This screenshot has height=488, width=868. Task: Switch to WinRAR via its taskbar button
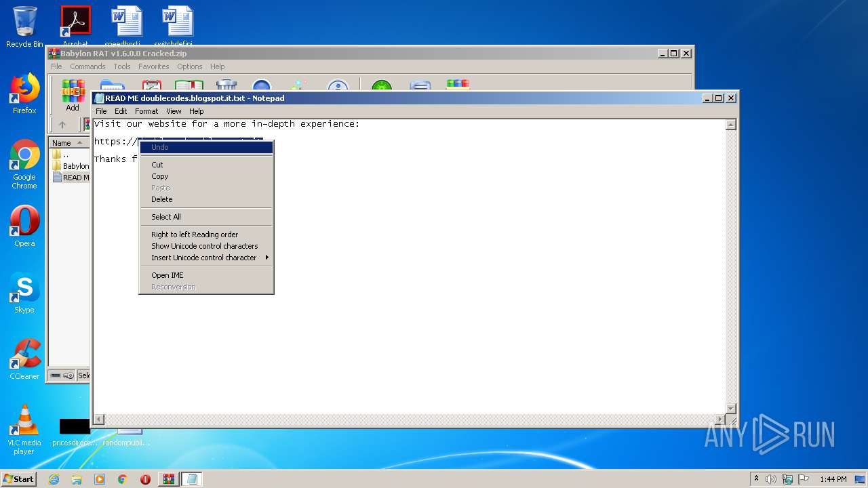click(168, 479)
